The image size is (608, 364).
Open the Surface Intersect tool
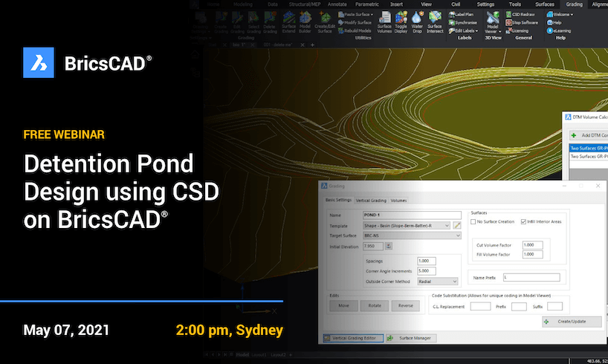pos(435,22)
